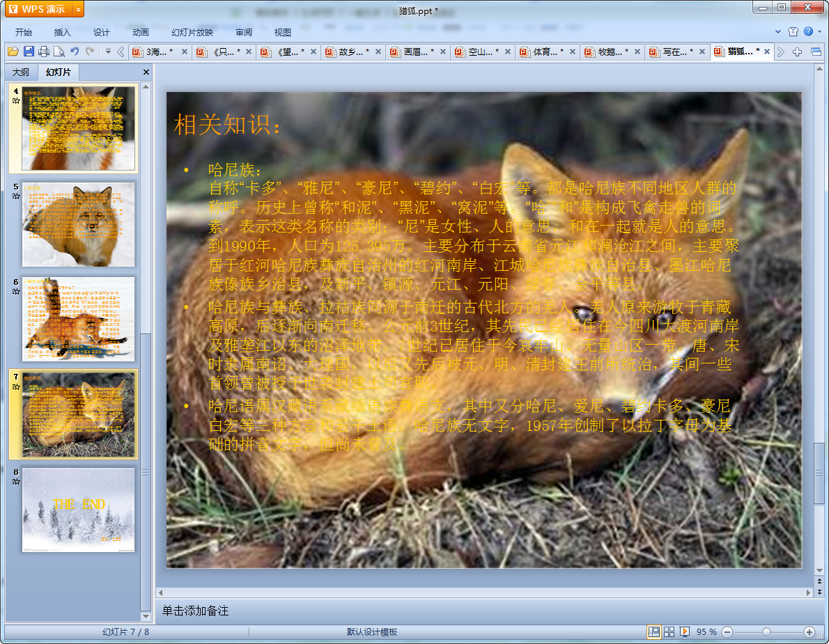Click the Print icon
Viewport: 829px width, 644px height.
point(44,52)
